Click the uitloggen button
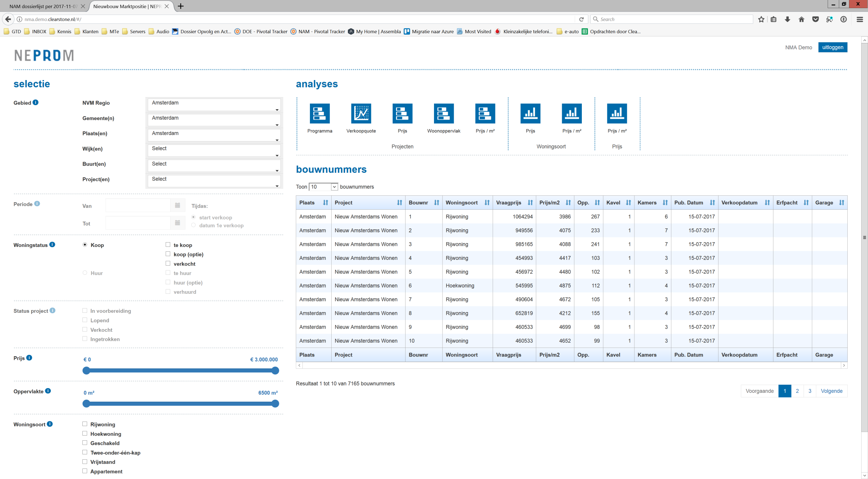 click(832, 47)
